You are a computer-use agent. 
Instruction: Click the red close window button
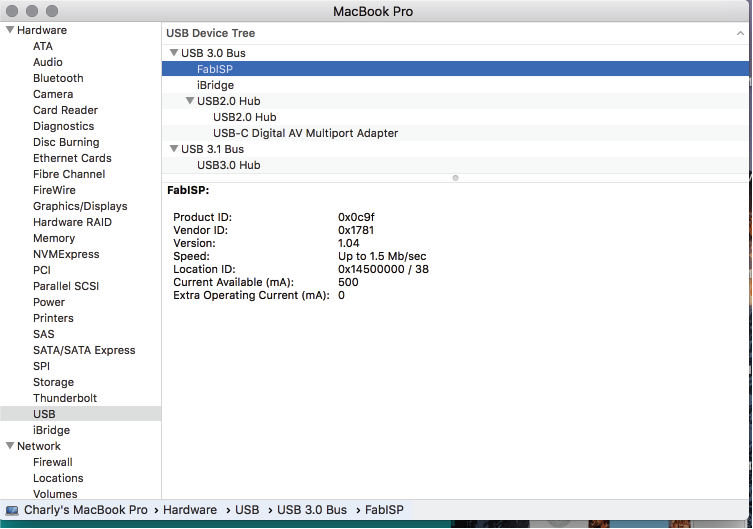coord(12,11)
